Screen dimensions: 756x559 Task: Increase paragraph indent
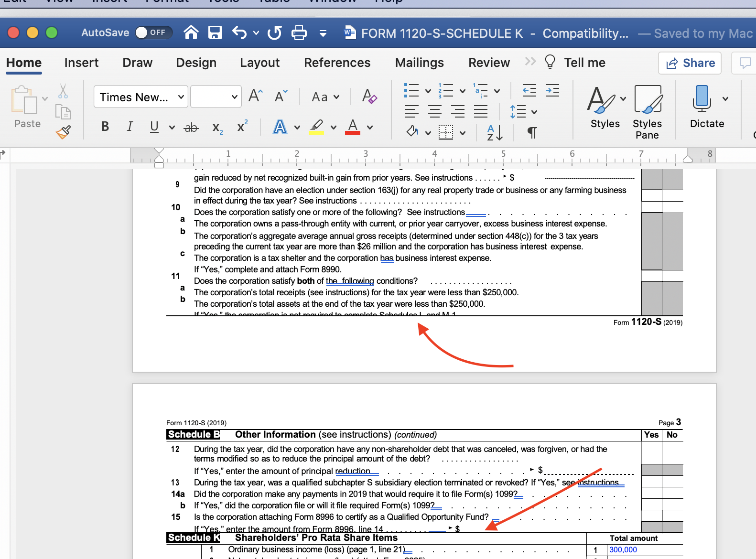click(x=552, y=90)
